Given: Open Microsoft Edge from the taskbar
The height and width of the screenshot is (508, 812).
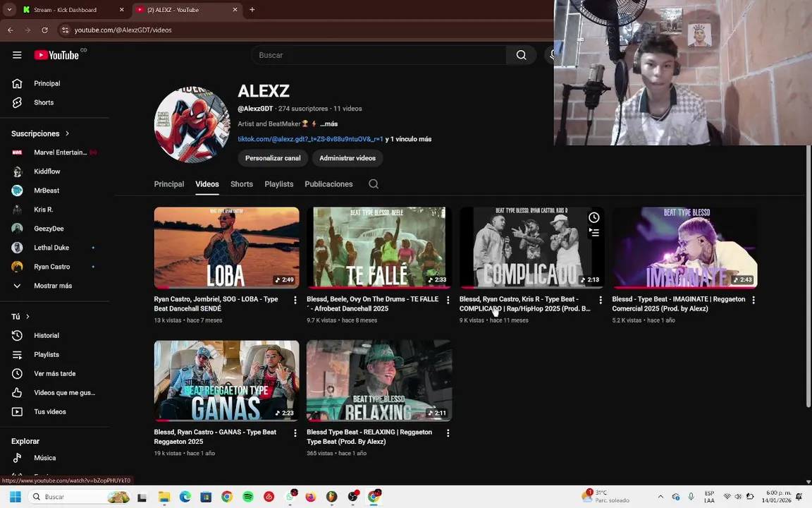Looking at the screenshot, I should [185, 497].
